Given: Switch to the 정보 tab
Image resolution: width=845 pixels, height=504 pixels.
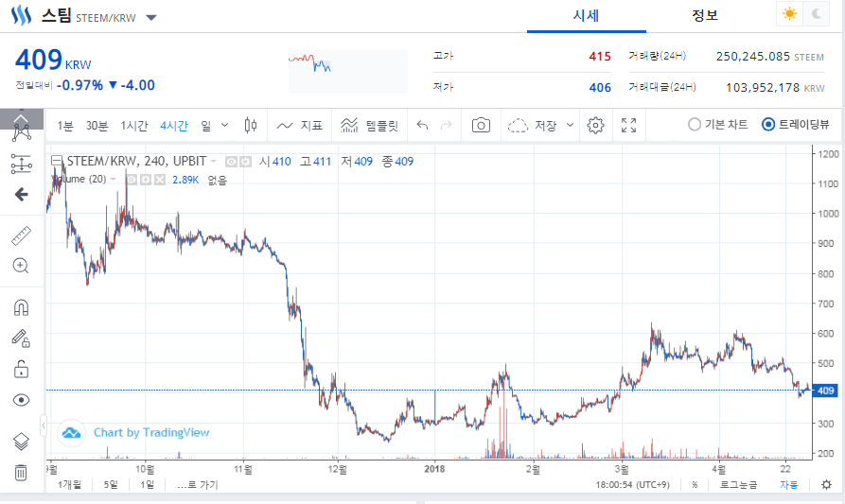Looking at the screenshot, I should pyautogui.click(x=705, y=15).
